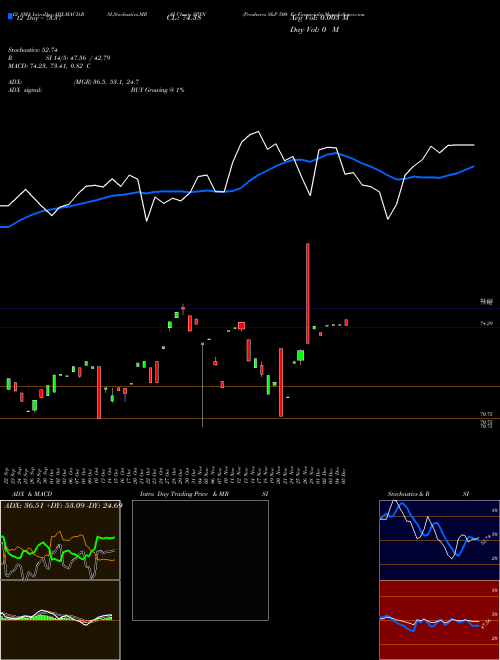The width and height of the screenshot is (500, 660).
Task: Click the MACD histogram panel
Action: pos(60,620)
